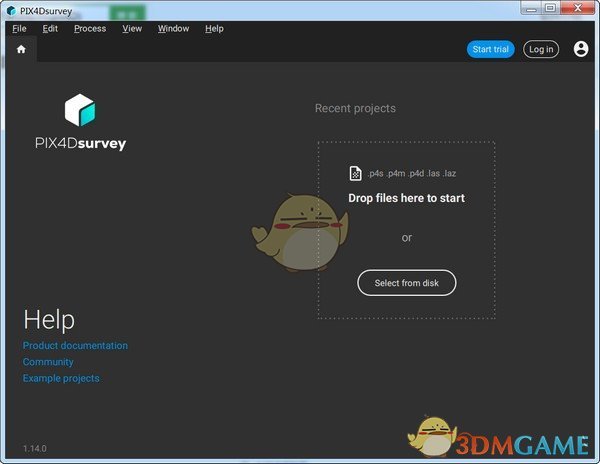Open the Process menu
Image resolution: width=600 pixels, height=464 pixels.
[x=90, y=29]
